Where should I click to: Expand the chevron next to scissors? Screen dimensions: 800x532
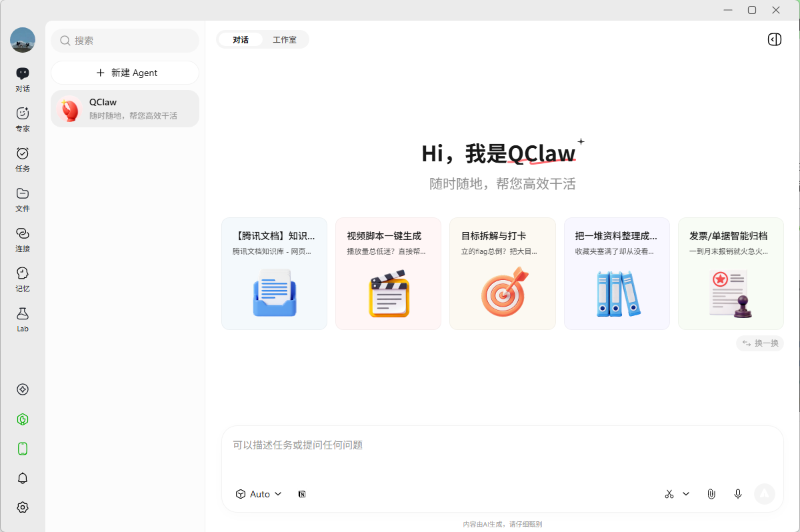(686, 494)
